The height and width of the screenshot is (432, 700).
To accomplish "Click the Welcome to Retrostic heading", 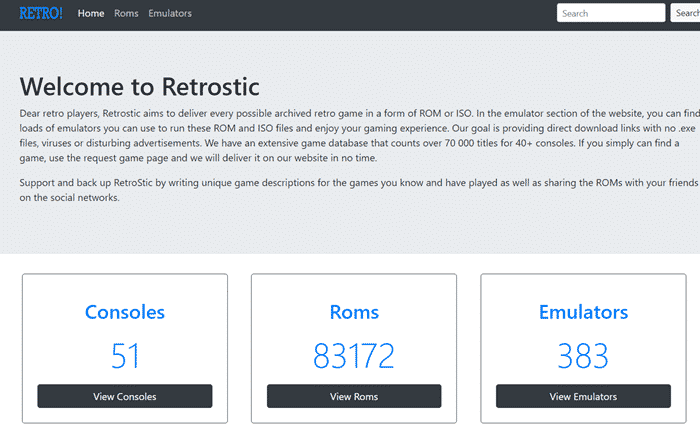I will [x=139, y=87].
